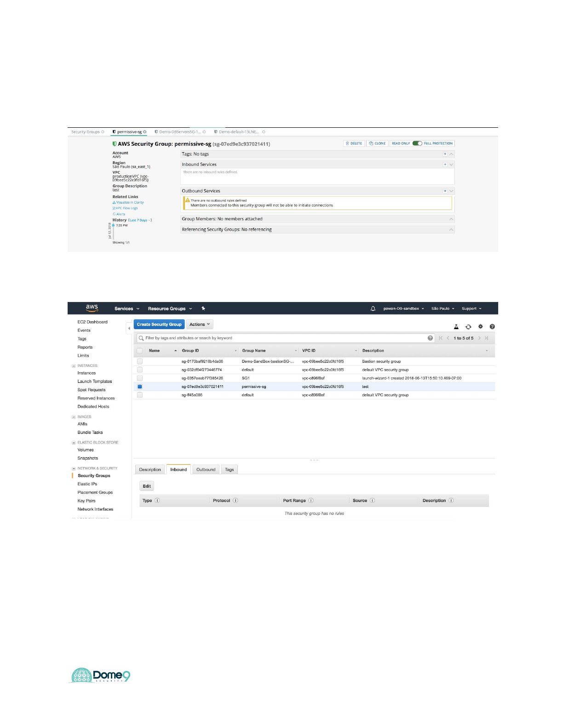563x728 pixels.
Task: Go to previous page of results
Action: pos(448,338)
